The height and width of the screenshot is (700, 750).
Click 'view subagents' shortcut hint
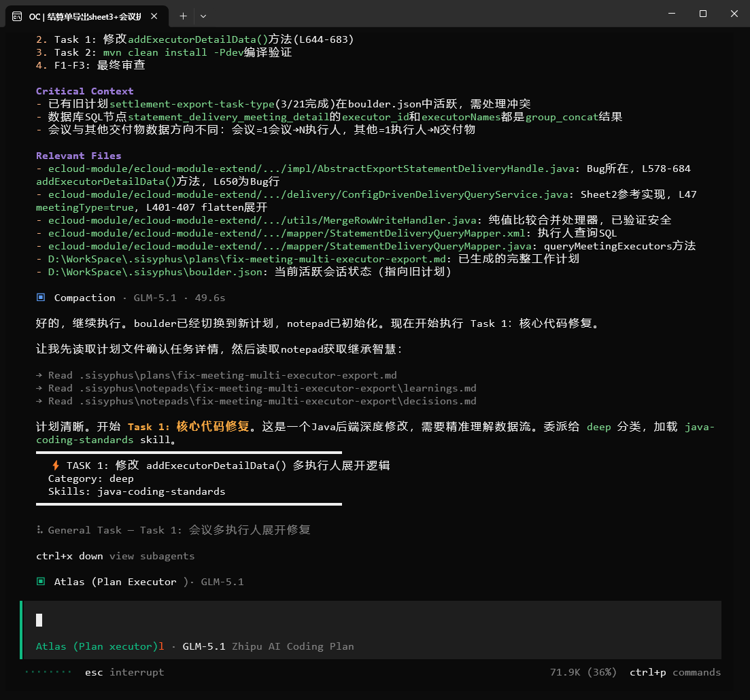[x=152, y=556]
